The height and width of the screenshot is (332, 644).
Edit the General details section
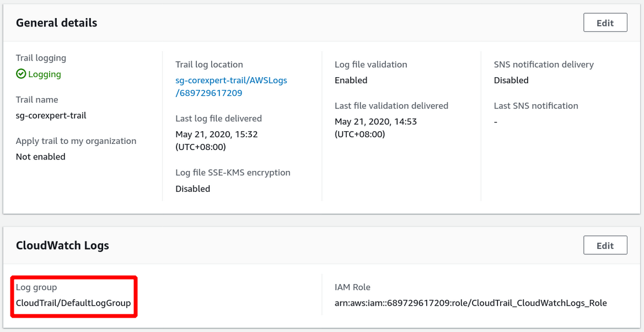point(605,23)
